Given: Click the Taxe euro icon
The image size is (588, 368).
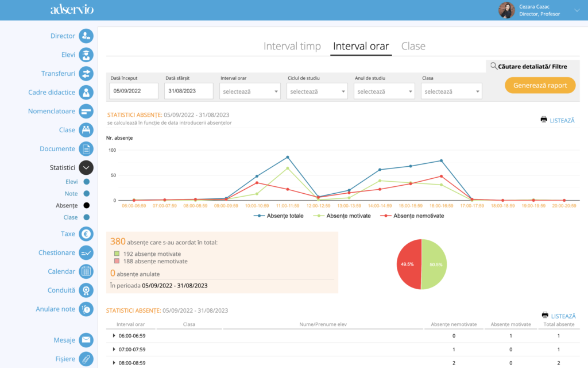Looking at the screenshot, I should click(x=86, y=234).
